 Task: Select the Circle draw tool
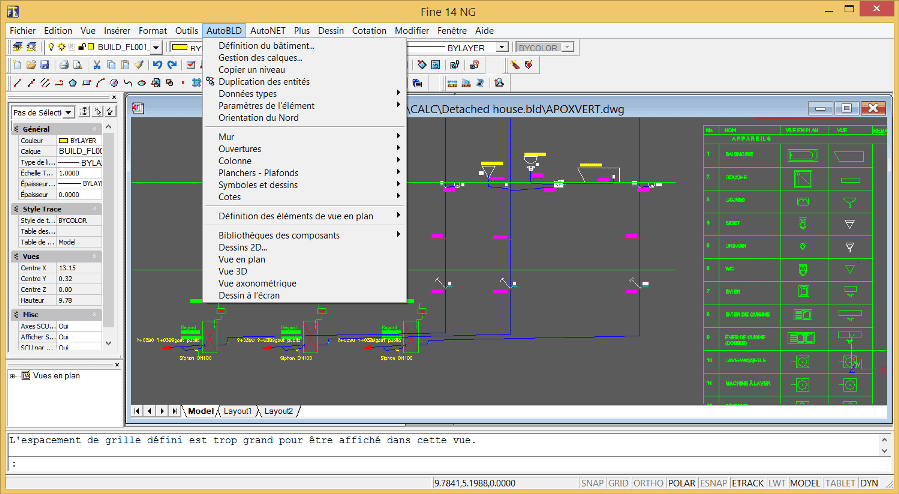114,83
